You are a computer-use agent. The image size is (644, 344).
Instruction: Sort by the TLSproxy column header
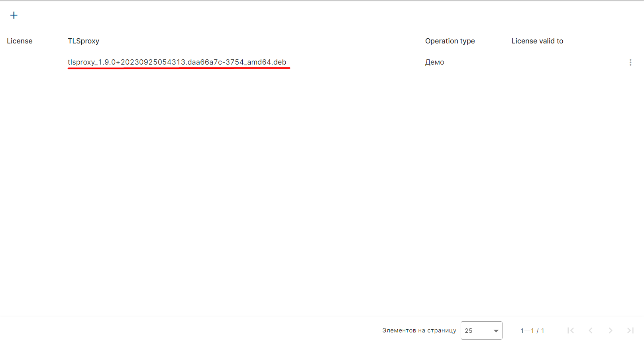coord(83,41)
